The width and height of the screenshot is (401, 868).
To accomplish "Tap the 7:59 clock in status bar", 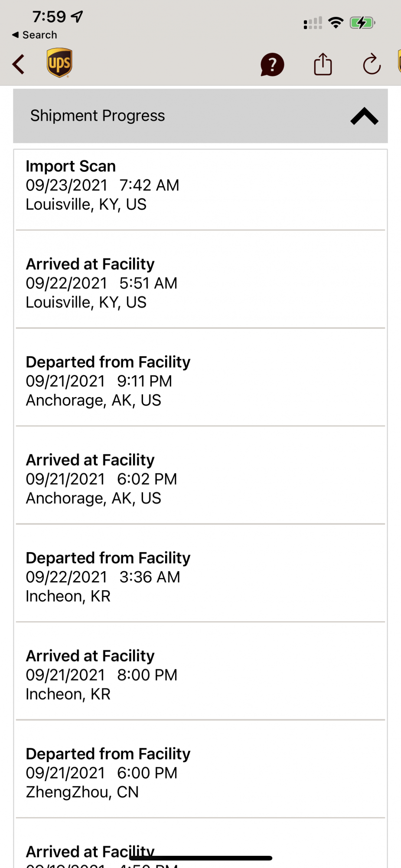I will click(x=49, y=17).
